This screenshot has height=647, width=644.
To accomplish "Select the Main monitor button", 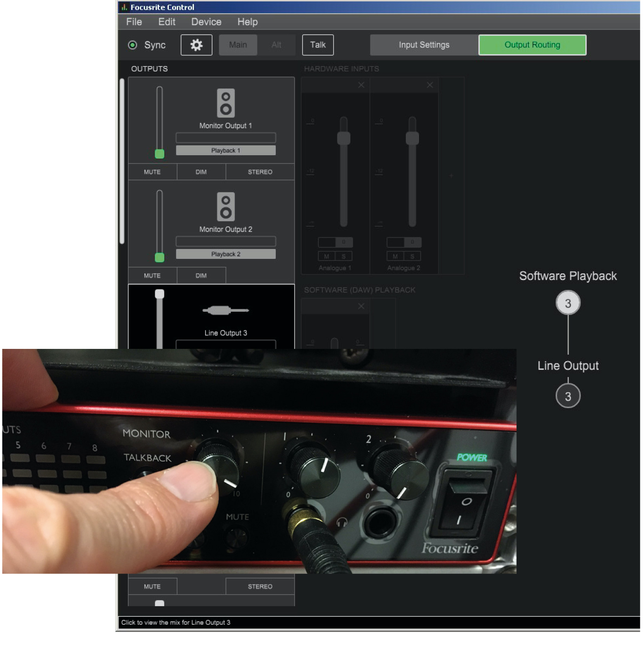I will (x=238, y=45).
